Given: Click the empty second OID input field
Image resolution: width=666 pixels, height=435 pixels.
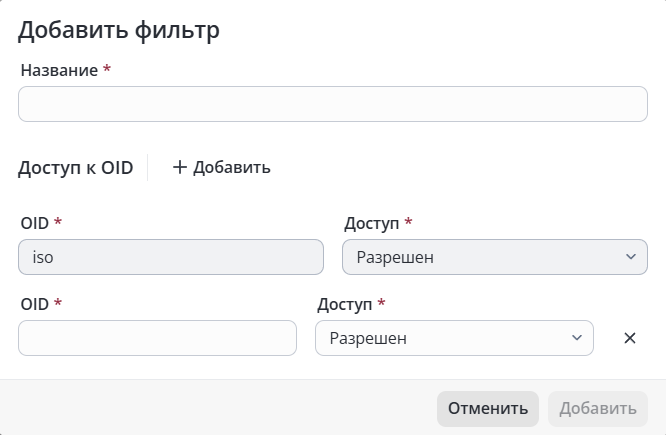Looking at the screenshot, I should click(157, 338).
